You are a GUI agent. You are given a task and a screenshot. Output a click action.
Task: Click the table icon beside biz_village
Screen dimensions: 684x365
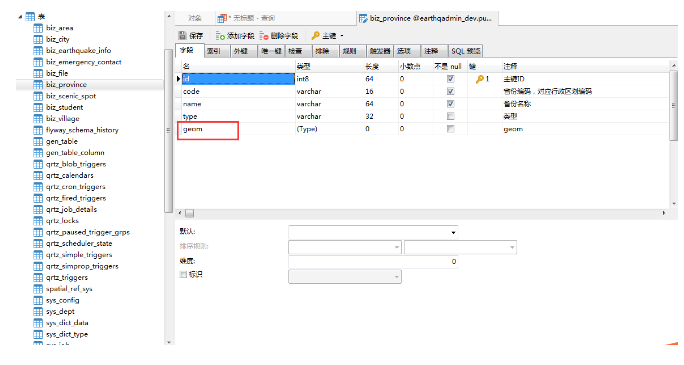38,119
